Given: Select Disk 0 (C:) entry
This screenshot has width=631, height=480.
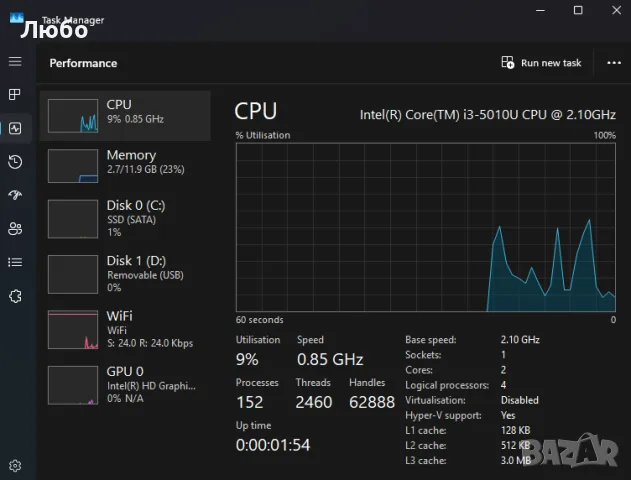Looking at the screenshot, I should pyautogui.click(x=125, y=218).
